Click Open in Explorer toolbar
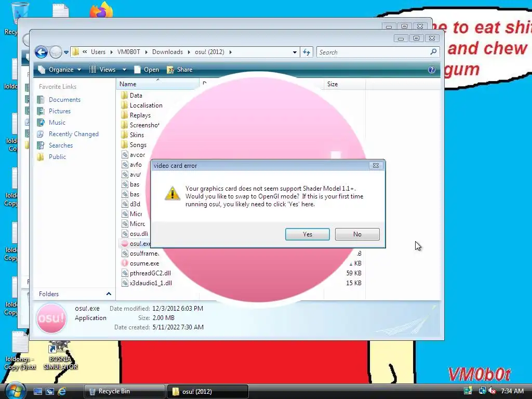 (147, 70)
